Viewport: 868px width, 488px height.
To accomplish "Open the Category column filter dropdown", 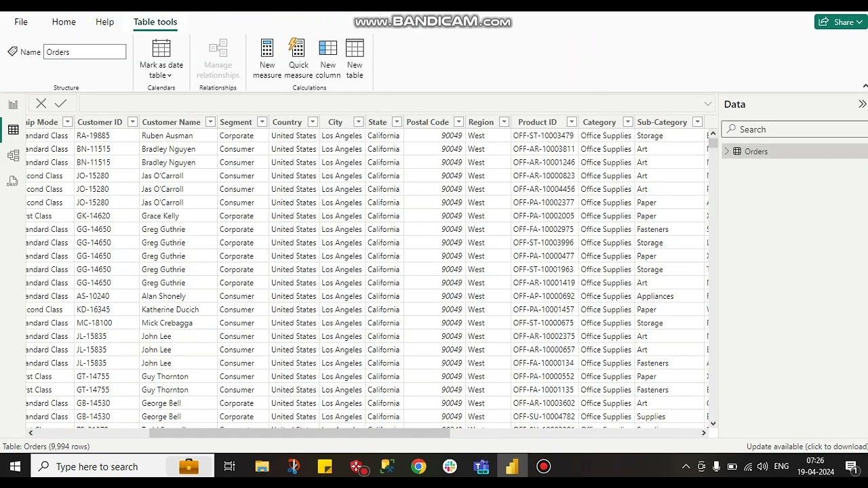I will 628,122.
